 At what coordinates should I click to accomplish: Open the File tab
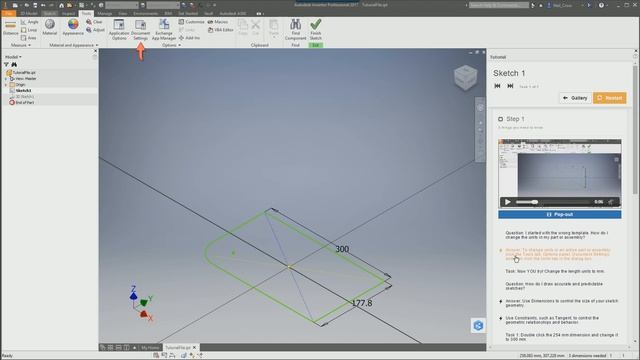(8, 13)
